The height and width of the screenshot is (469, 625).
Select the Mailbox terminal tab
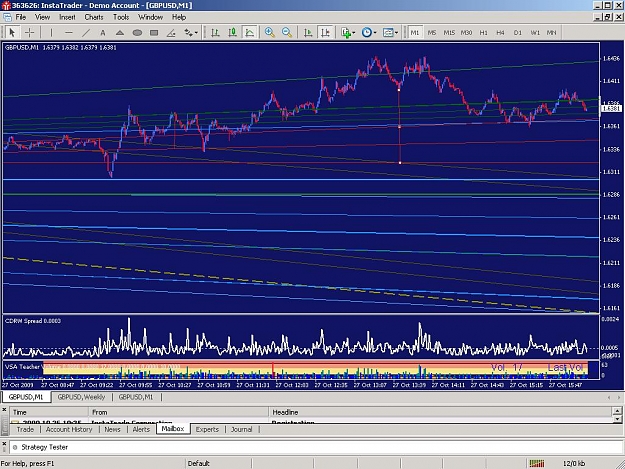pos(173,429)
